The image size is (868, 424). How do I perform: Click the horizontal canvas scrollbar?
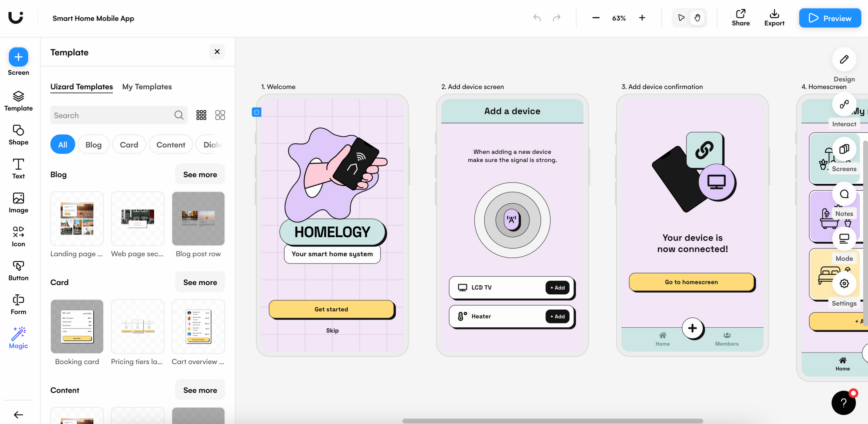point(552,421)
